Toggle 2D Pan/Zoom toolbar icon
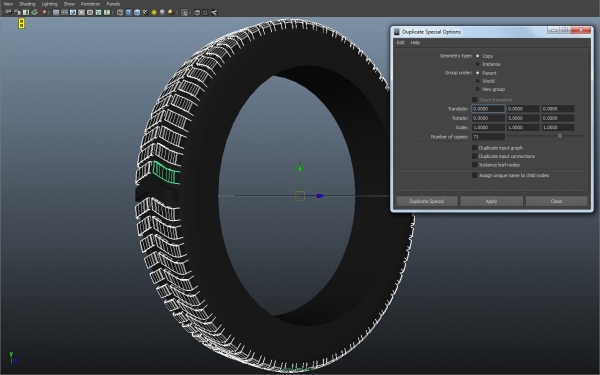The width and height of the screenshot is (600, 375). [x=43, y=12]
